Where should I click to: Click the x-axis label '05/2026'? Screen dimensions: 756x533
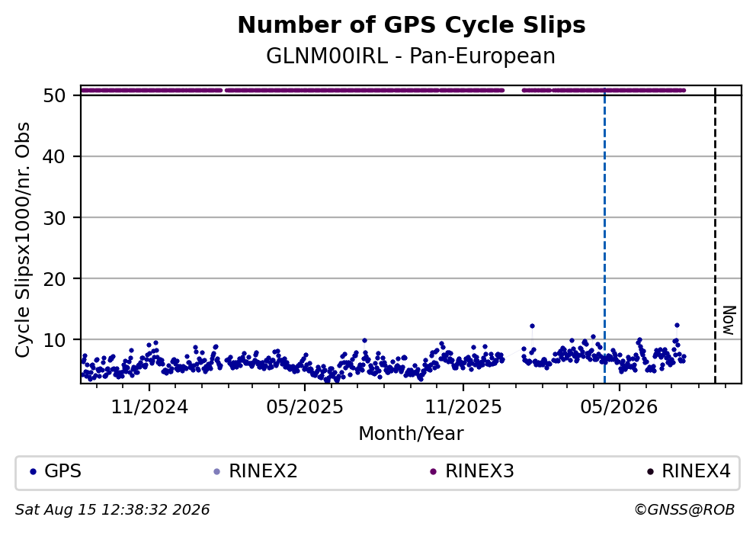coord(619,407)
